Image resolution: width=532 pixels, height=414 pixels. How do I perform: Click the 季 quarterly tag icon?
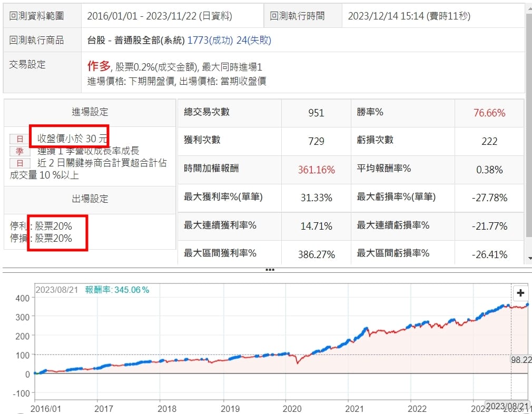(20, 151)
